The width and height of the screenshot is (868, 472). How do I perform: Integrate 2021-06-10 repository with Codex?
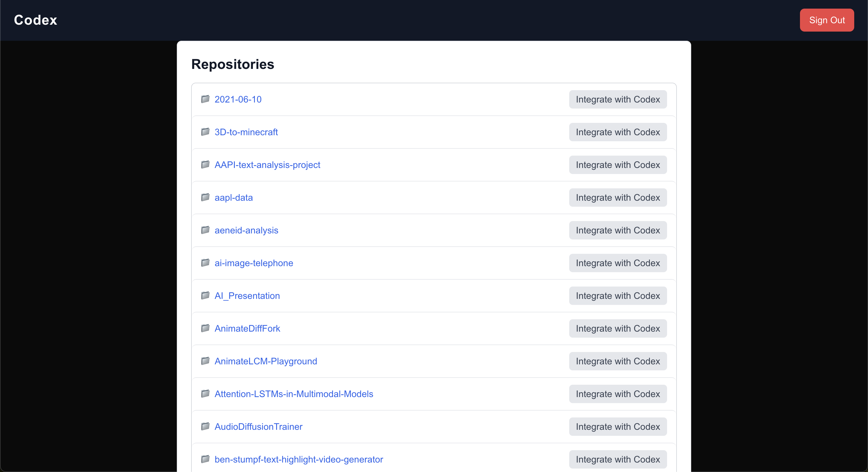pos(618,99)
